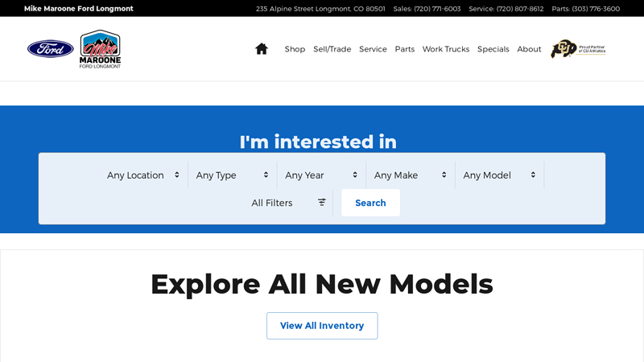Open the Work Trucks menu

(445, 49)
